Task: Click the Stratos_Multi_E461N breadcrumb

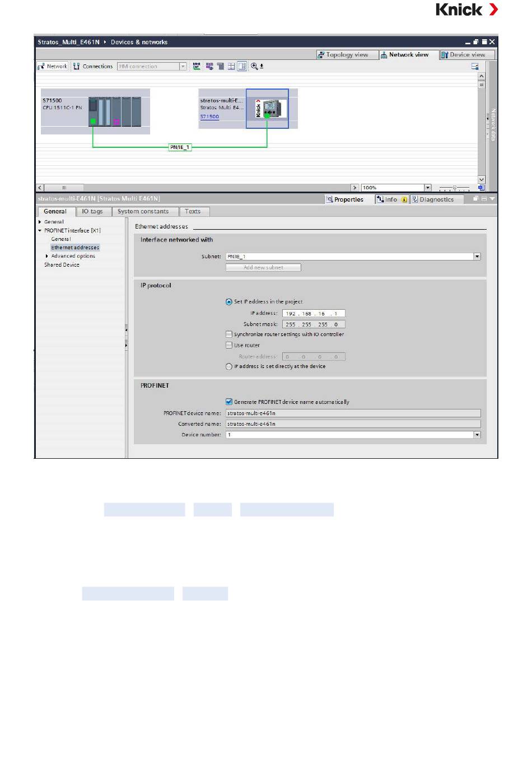Action: point(68,42)
